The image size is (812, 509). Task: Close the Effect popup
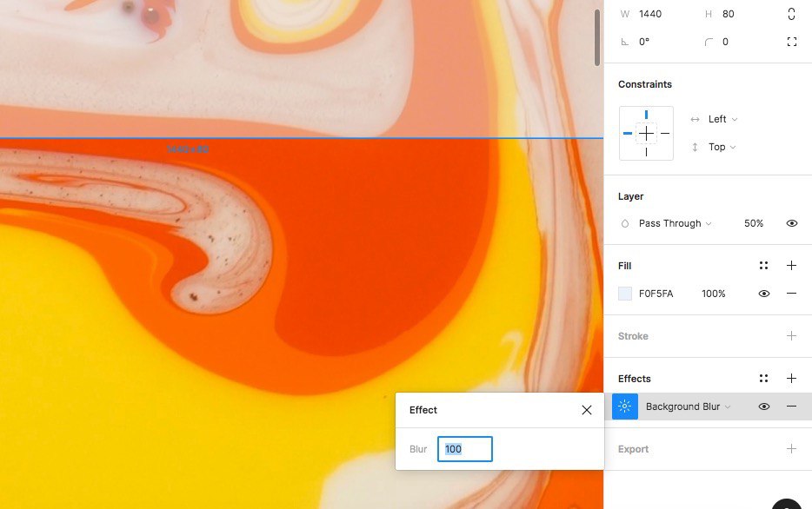pos(586,410)
